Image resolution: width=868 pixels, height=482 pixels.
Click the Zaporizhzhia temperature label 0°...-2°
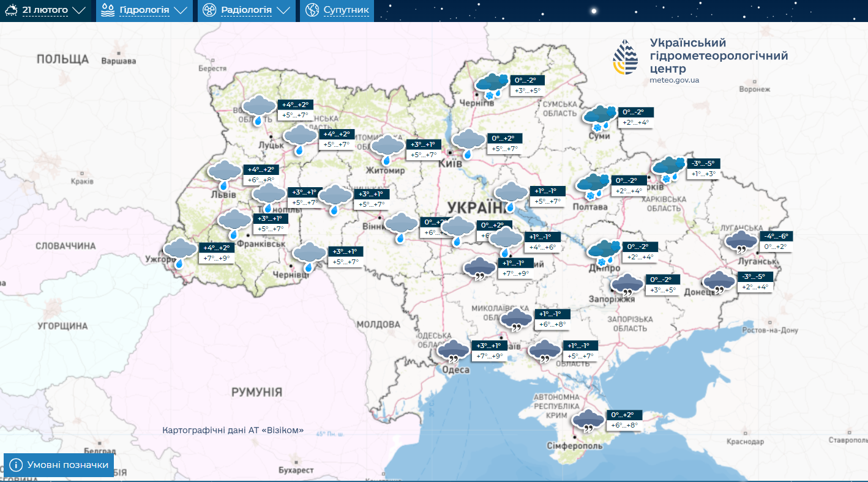[661, 279]
